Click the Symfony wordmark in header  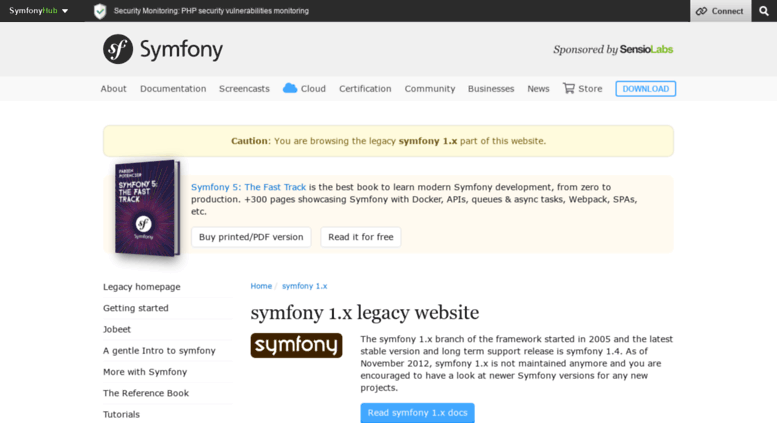click(181, 50)
